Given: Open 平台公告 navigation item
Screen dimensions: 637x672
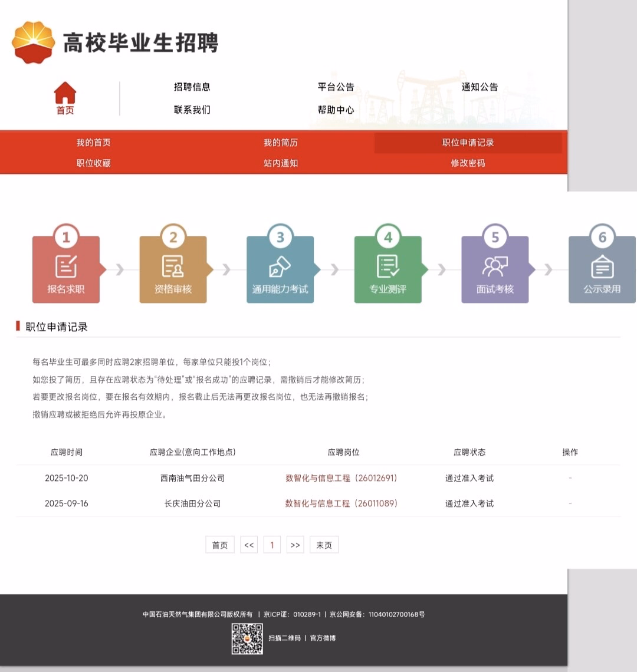Looking at the screenshot, I should point(336,87).
